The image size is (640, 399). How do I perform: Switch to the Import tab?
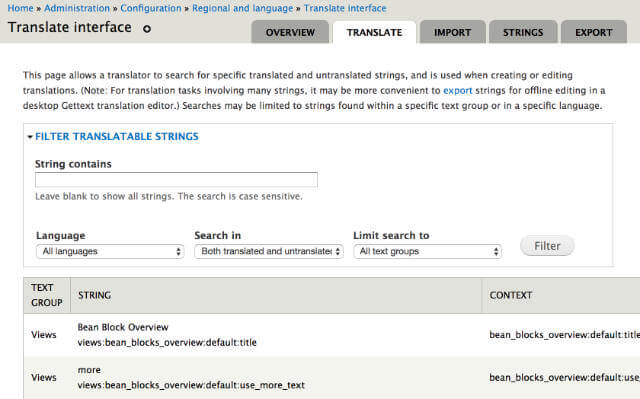point(452,32)
